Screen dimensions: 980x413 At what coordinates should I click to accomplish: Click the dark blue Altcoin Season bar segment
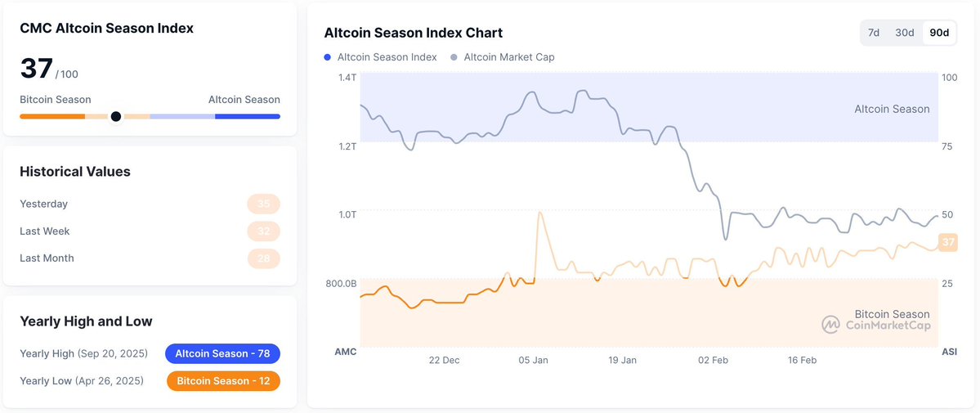(247, 116)
